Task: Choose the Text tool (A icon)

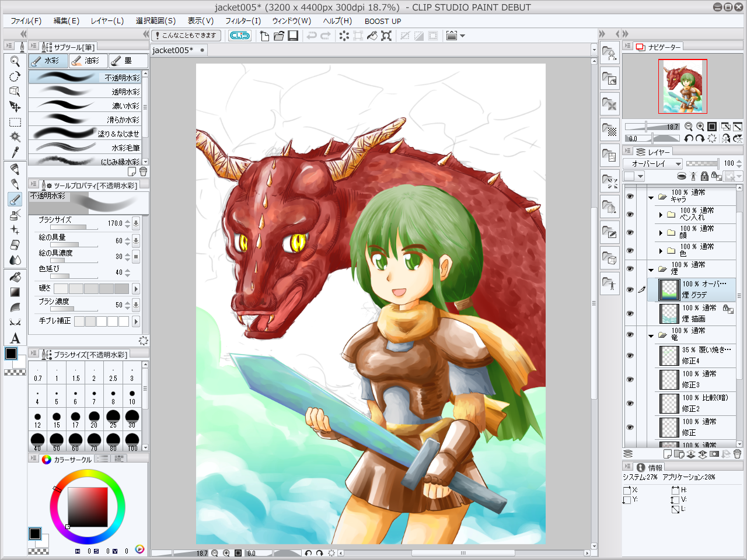Action: point(15,338)
